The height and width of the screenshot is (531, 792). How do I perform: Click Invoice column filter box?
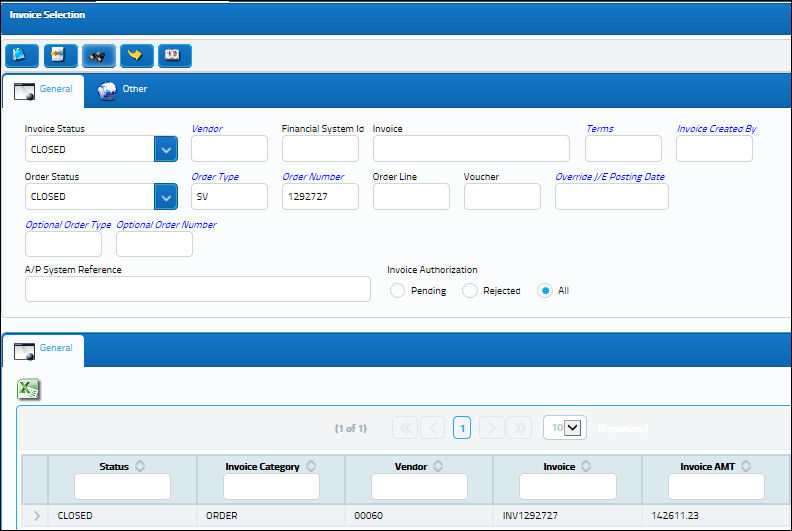pos(568,487)
